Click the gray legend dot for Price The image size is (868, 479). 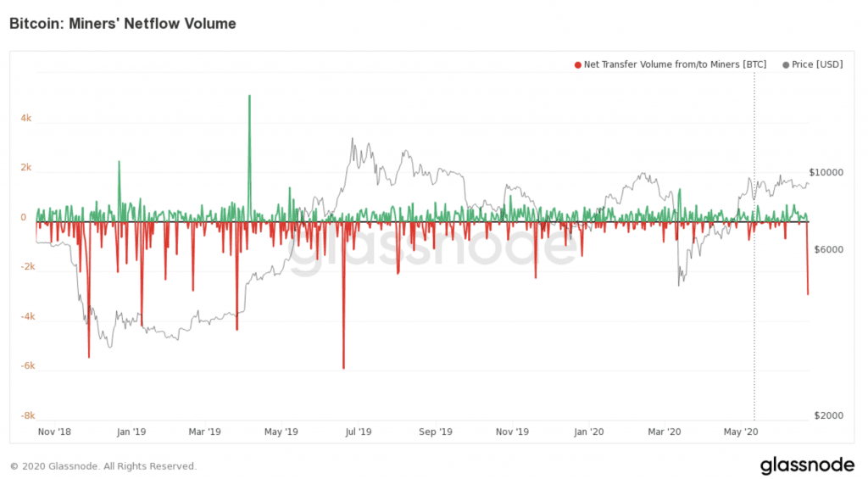(x=787, y=64)
